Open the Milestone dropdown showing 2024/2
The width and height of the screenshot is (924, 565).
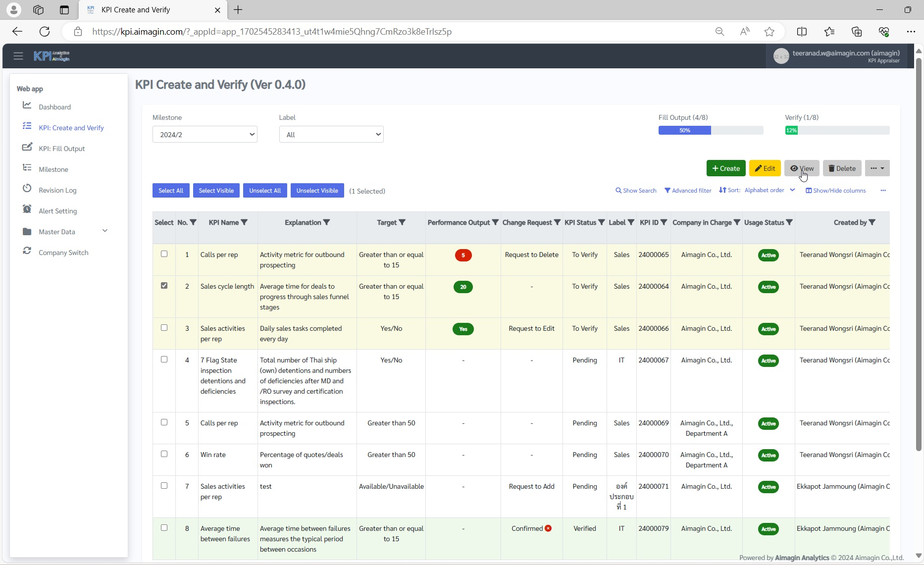205,134
